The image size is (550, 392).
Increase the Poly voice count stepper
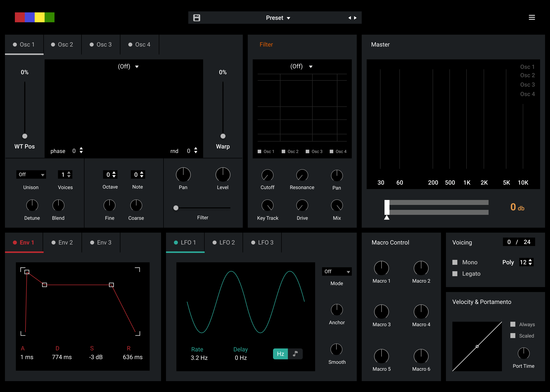(x=530, y=260)
